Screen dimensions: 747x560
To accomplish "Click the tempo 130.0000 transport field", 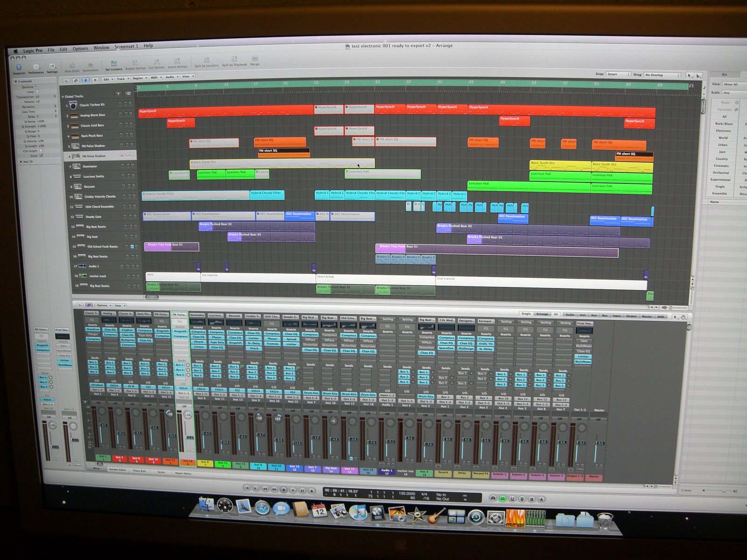I will click(x=407, y=493).
